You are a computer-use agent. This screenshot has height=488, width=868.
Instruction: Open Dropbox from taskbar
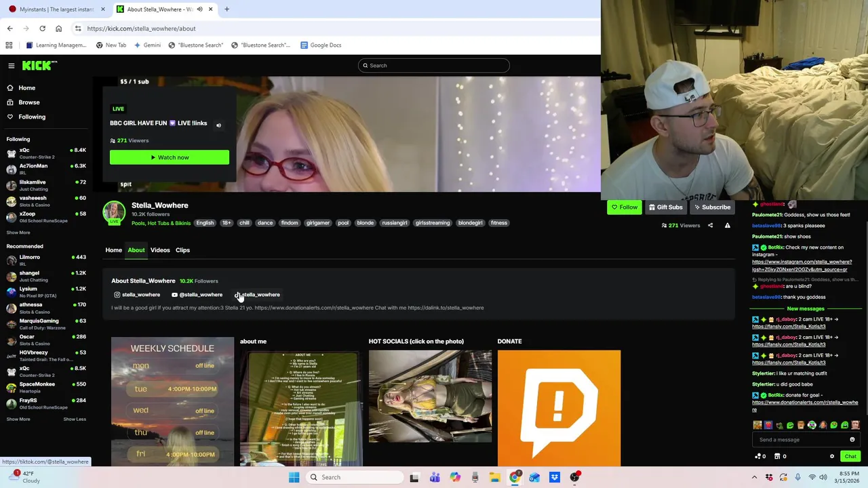pos(555,477)
